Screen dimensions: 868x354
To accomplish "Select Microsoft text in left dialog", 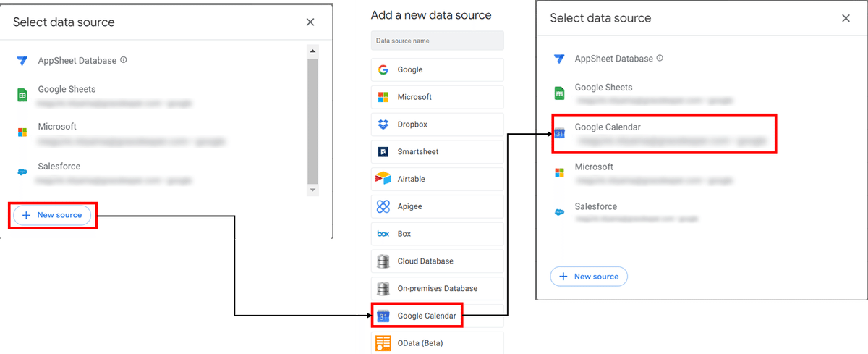I will tap(57, 127).
